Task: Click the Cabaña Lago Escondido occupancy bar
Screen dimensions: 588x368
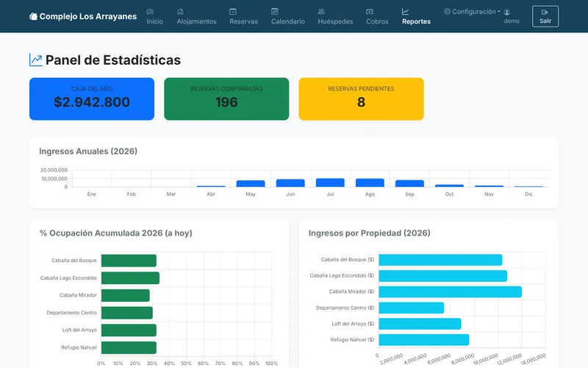Action: 131,278
